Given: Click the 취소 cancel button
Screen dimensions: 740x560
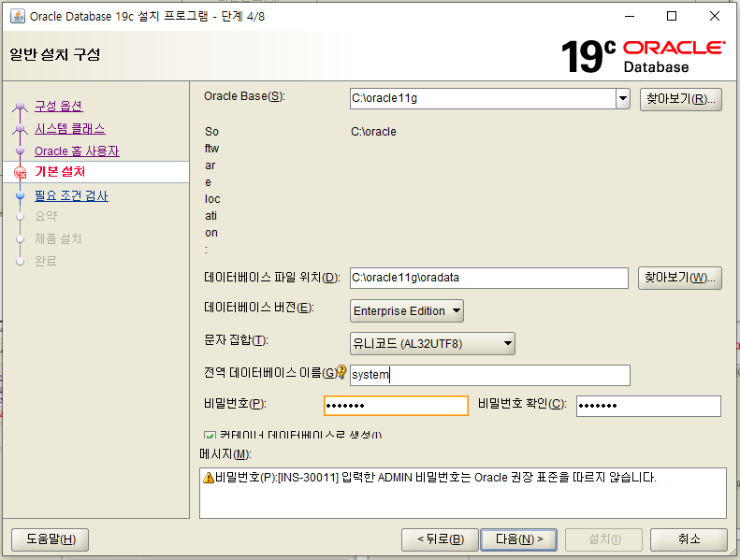Looking at the screenshot, I should coord(689,539).
